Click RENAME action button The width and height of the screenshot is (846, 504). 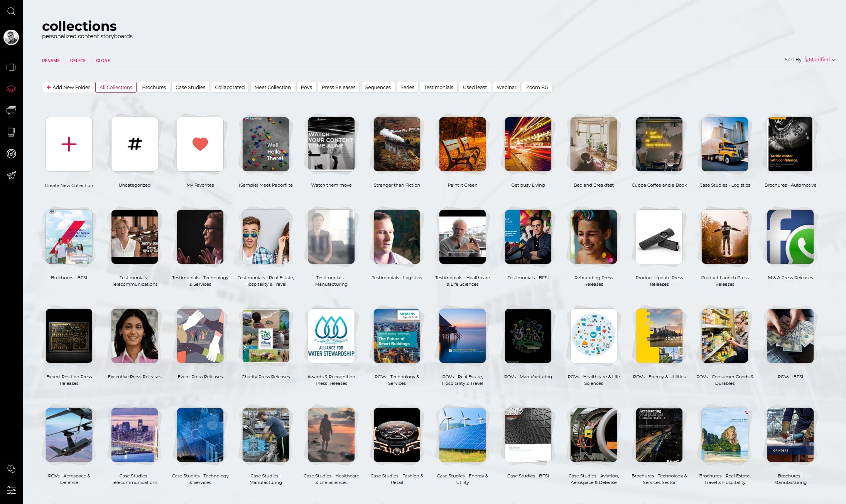point(51,60)
